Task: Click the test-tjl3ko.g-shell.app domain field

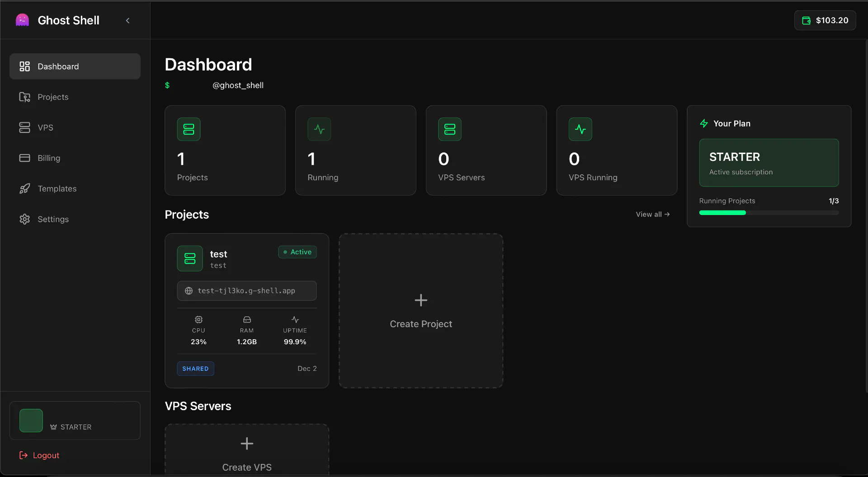Action: pyautogui.click(x=247, y=291)
